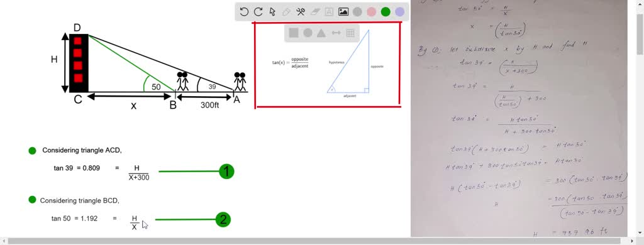644x245 pixels.
Task: Choose the pen drawing tool
Action: (287, 12)
